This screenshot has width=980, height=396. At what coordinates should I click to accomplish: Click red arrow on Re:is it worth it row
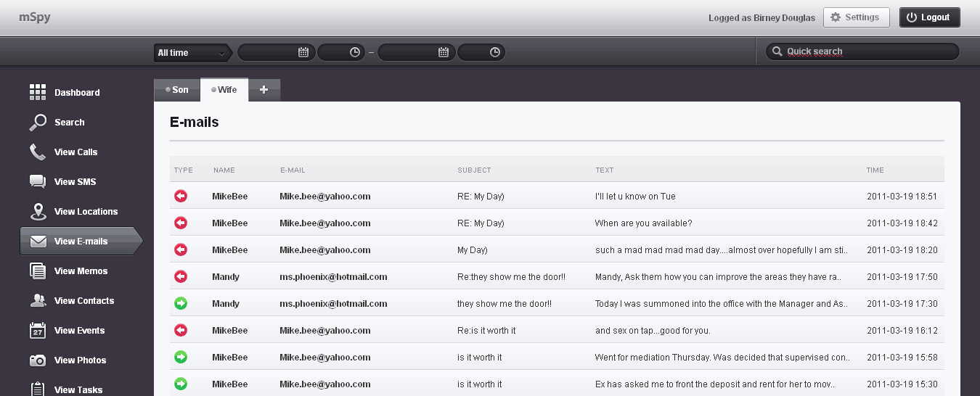[181, 330]
